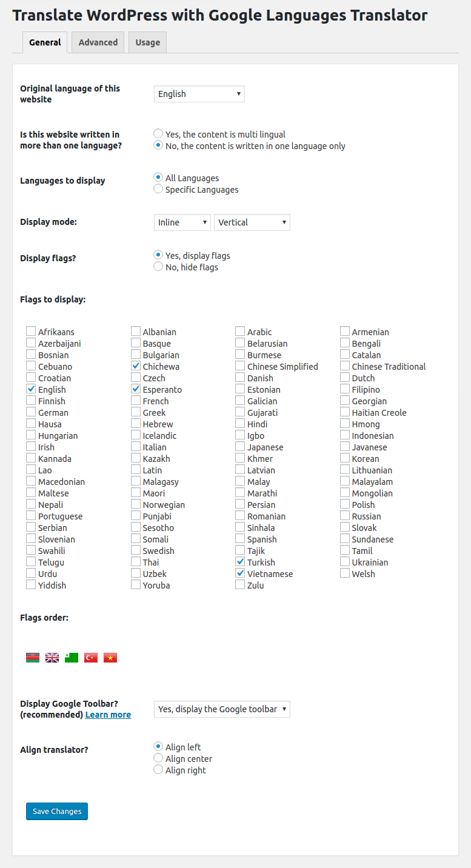Tick the Italian flag checkbox
Viewport: 471px width, 868px height.
coord(136,447)
